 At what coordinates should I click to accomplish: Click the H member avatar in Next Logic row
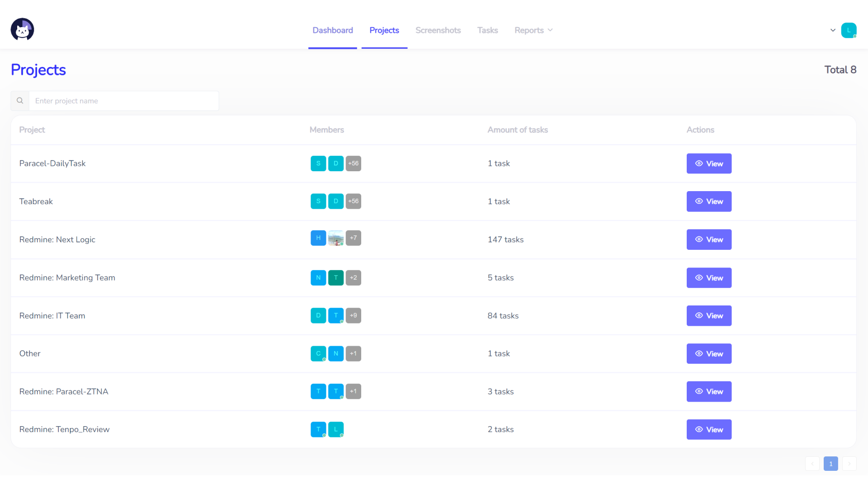click(x=318, y=238)
